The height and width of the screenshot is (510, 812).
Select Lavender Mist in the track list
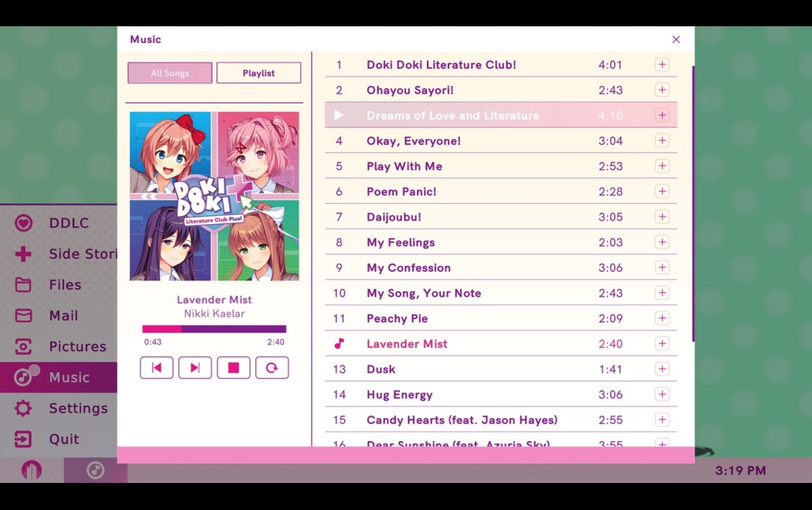point(501,343)
